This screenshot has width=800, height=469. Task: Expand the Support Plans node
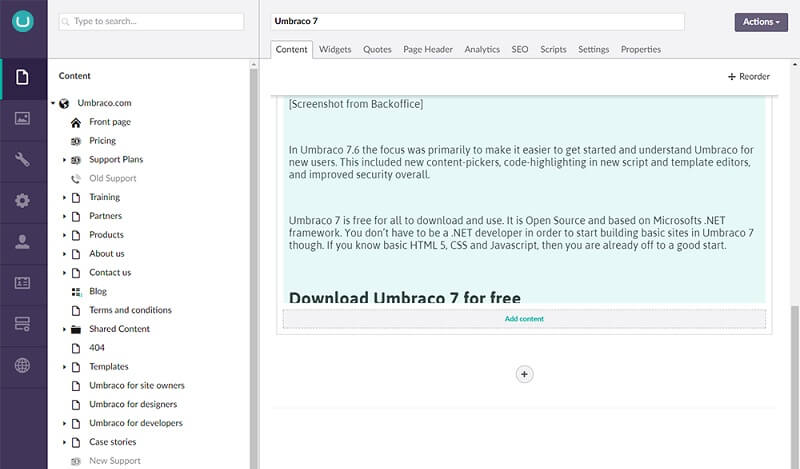[64, 160]
